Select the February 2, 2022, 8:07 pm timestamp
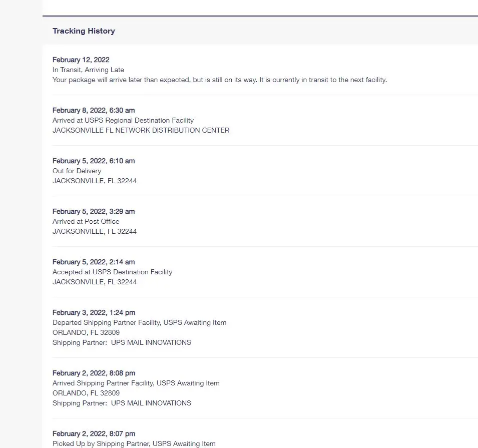This screenshot has width=478, height=448. coord(94,433)
